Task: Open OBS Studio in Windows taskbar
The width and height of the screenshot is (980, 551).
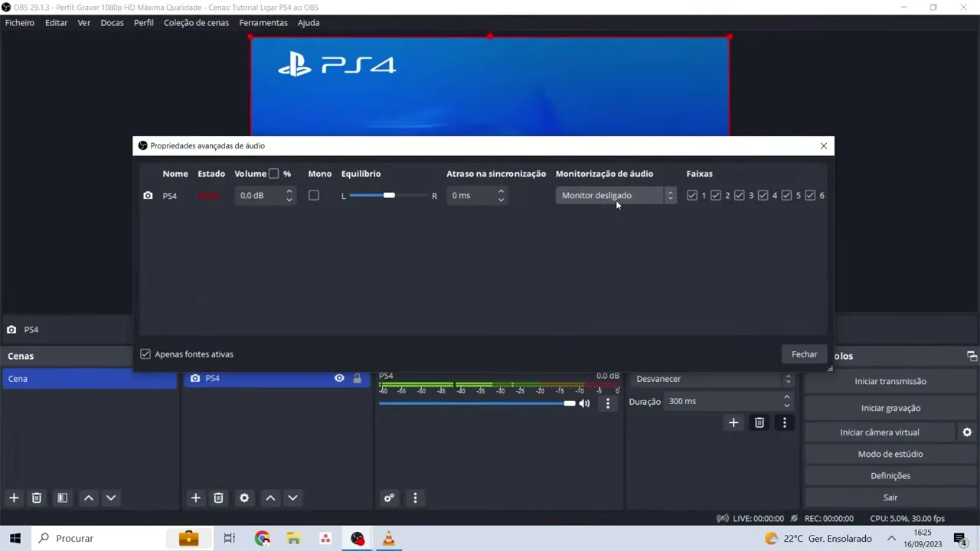Action: pos(358,538)
